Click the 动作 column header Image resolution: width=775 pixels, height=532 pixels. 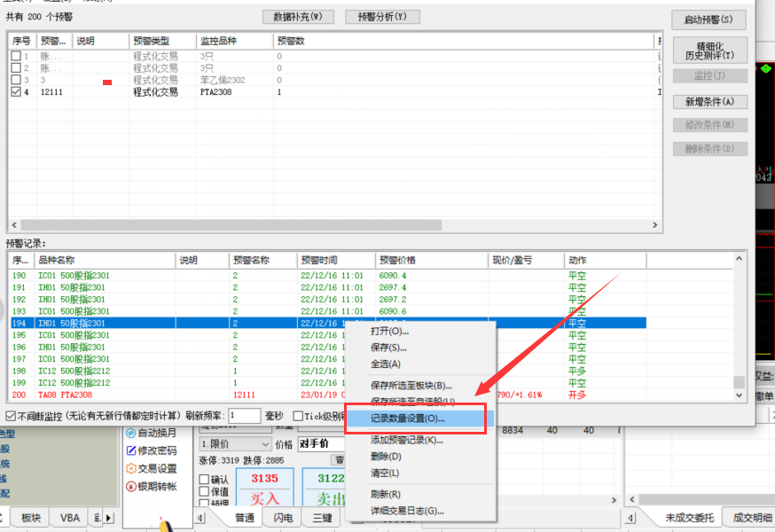[x=605, y=260]
